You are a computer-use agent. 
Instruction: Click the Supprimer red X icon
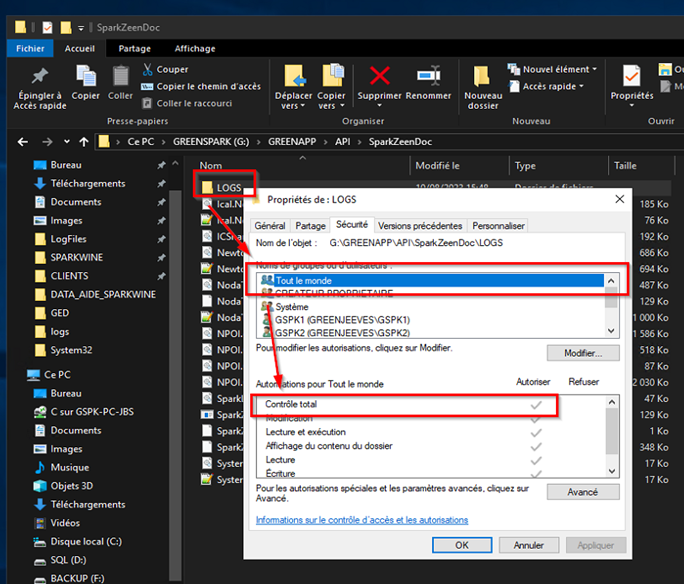379,76
